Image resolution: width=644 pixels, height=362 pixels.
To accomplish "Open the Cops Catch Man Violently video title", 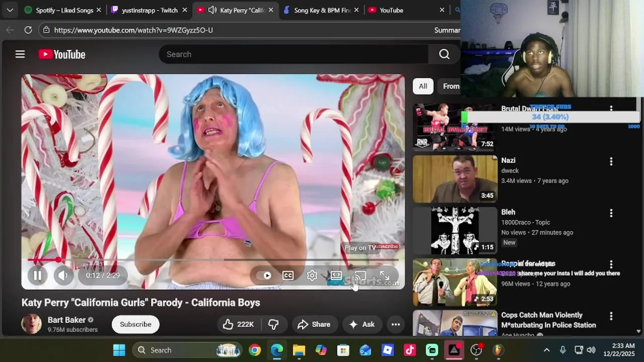I will [x=548, y=320].
